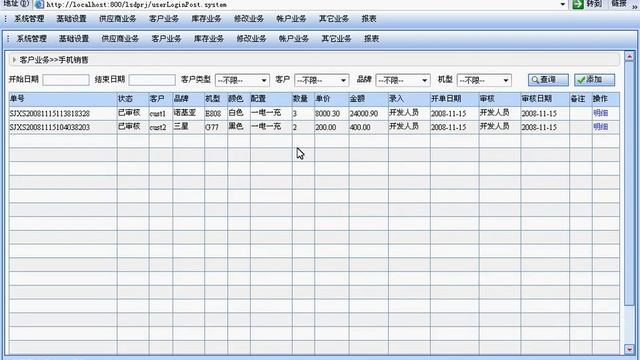
Task: Open 供应商业务 in the top menu bar
Action: click(118, 19)
